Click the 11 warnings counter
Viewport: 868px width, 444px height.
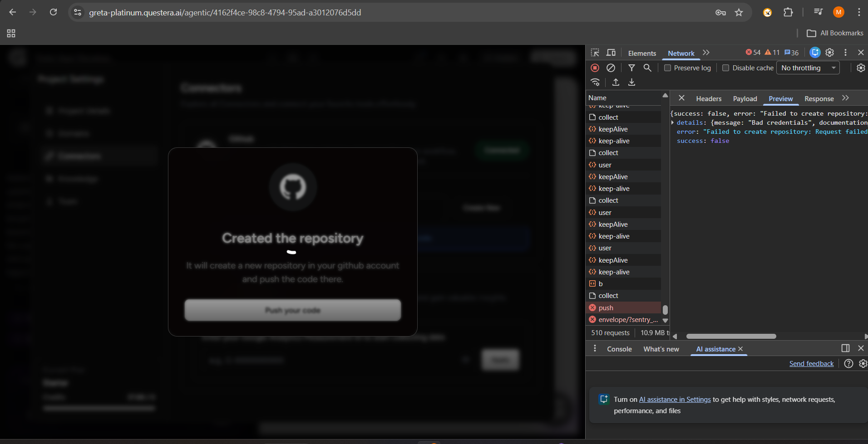772,53
